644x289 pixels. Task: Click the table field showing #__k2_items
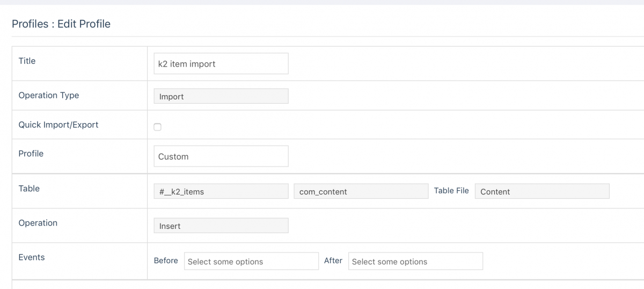click(221, 191)
